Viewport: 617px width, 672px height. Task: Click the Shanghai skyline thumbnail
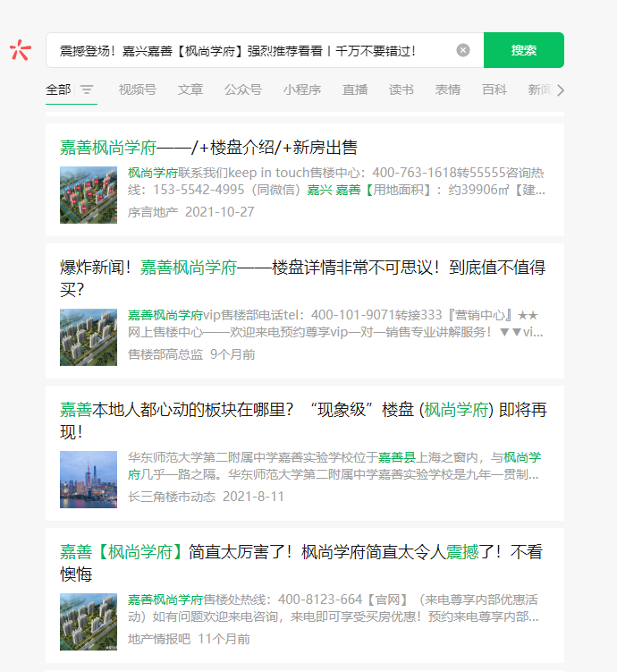click(x=89, y=480)
